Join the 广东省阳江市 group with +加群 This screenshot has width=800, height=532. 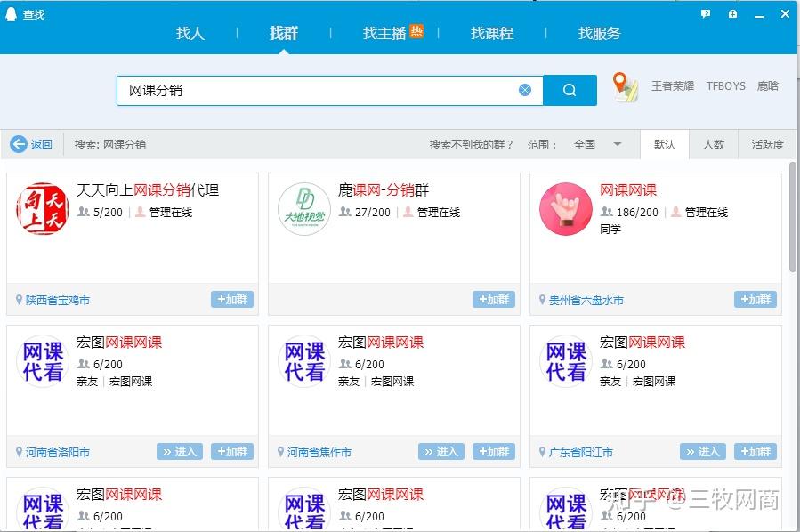point(756,451)
